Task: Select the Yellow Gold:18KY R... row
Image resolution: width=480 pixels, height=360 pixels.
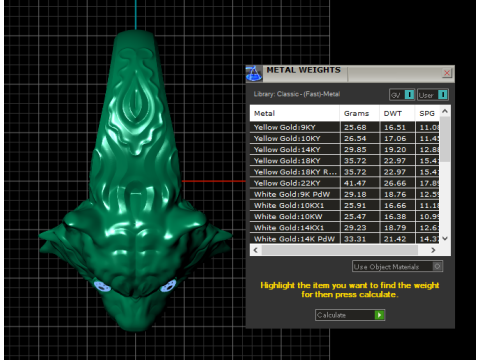Action: click(x=345, y=172)
